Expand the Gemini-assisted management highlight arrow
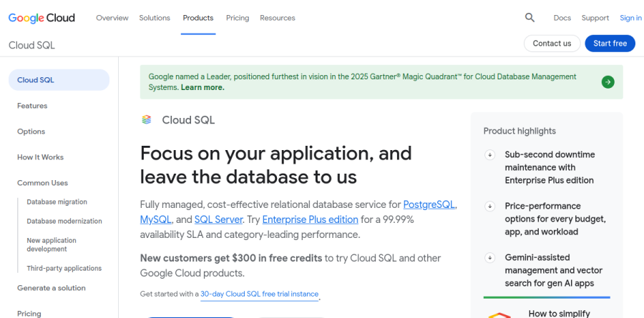 click(489, 258)
